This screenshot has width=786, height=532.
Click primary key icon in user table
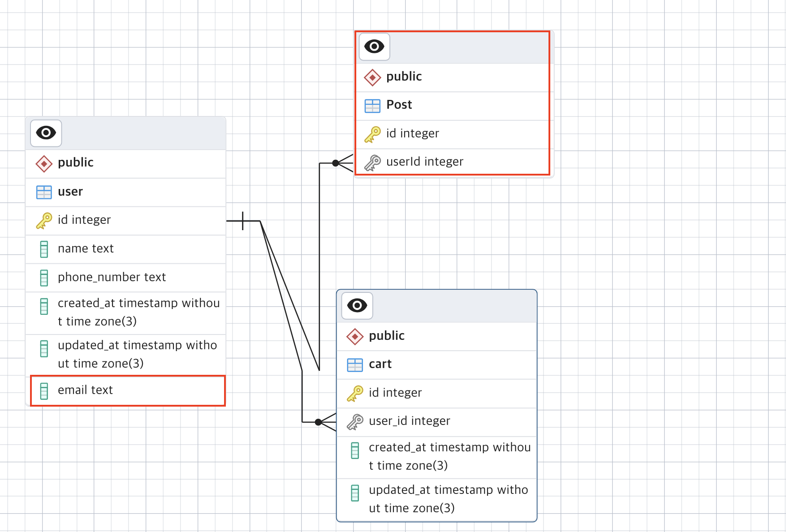tap(44, 221)
